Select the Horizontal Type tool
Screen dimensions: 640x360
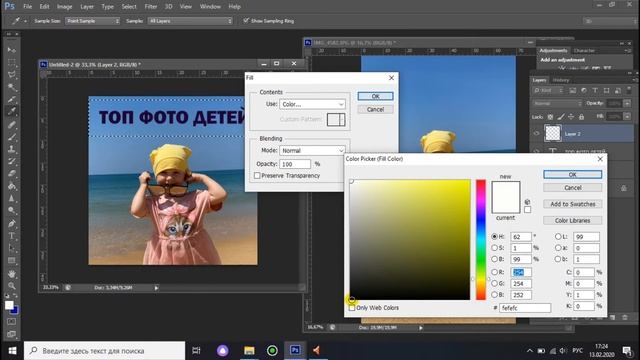tap(12, 236)
